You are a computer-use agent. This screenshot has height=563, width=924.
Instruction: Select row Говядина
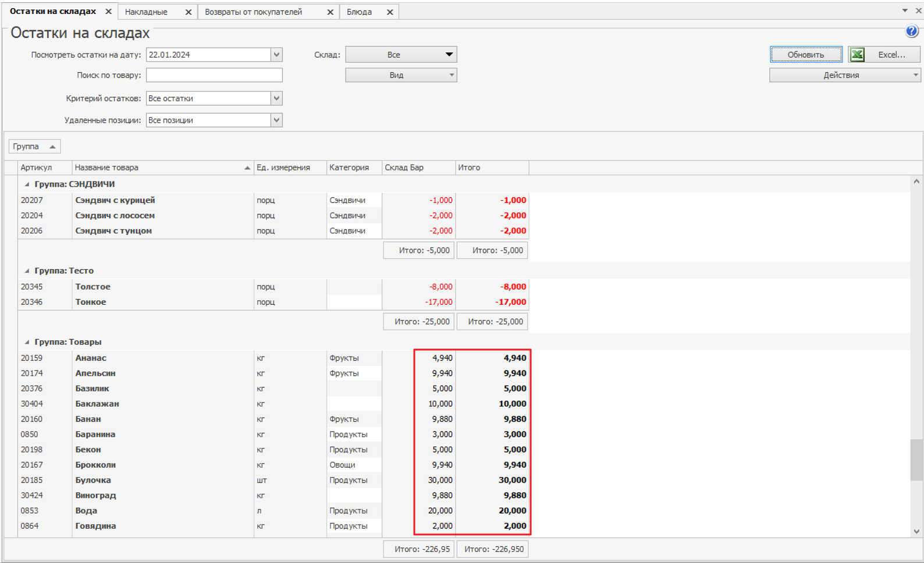coord(273,526)
